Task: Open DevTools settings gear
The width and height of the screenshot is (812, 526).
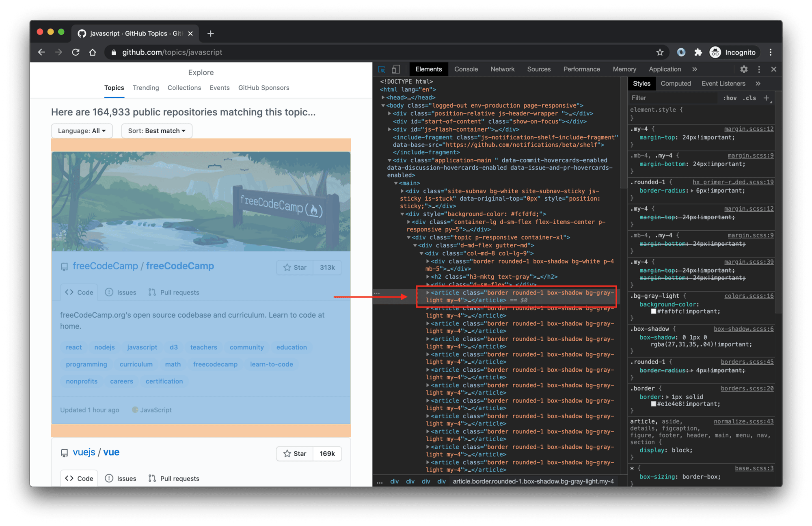Action: click(x=744, y=69)
